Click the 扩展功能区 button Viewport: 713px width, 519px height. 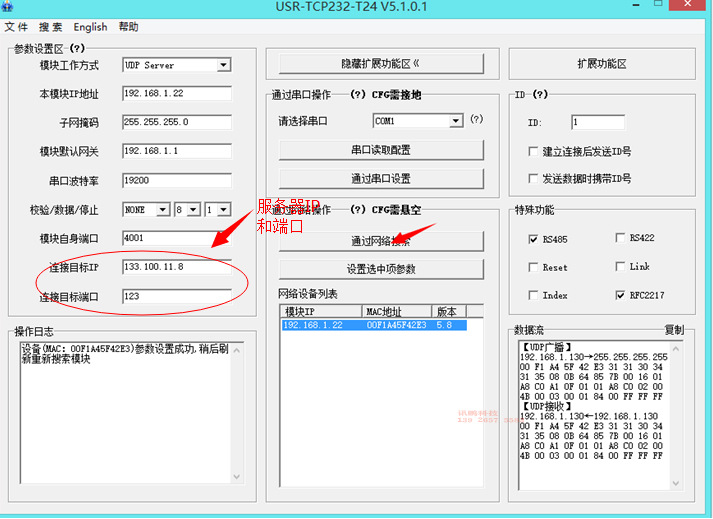[602, 64]
